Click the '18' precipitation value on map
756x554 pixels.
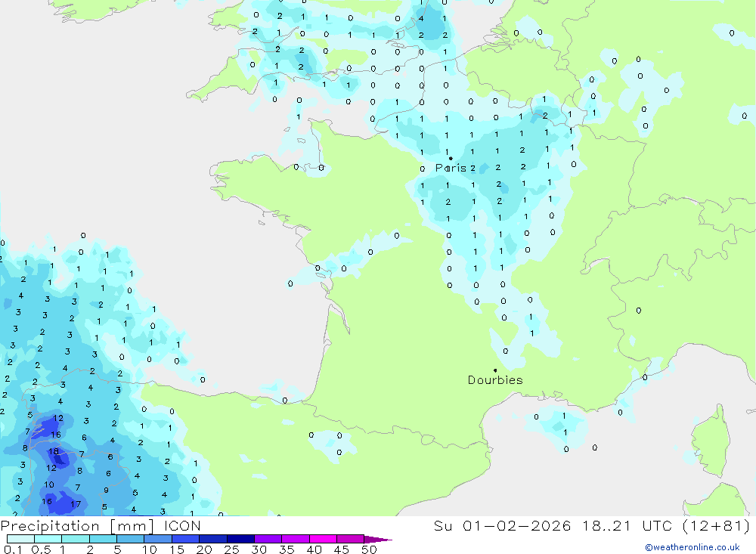53,451
